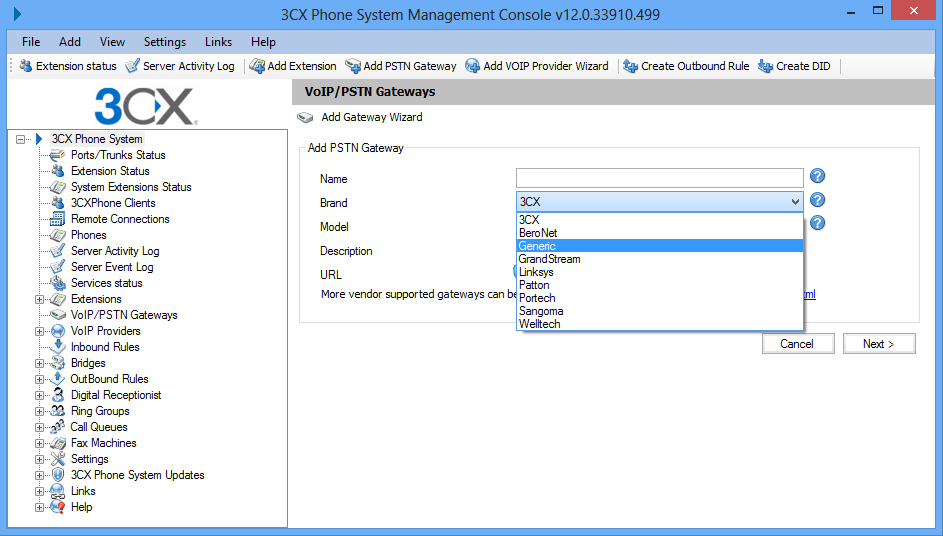Expand the Call Queues node

(39, 427)
